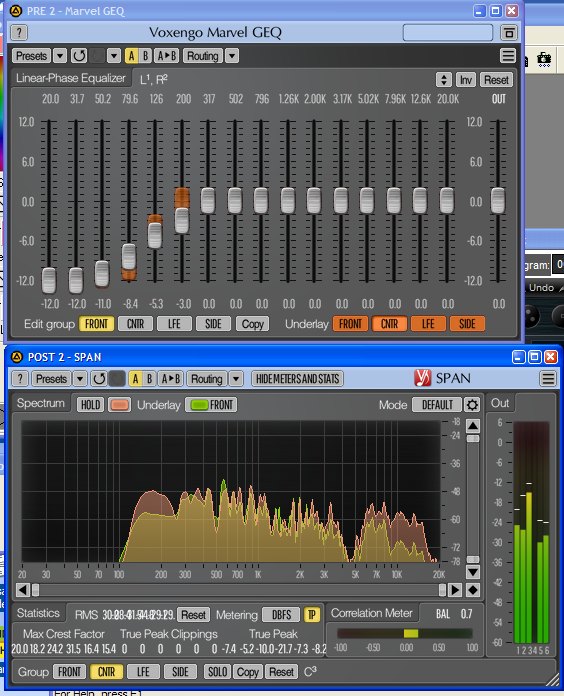Open SPAN Presets dropdown arrow
The image size is (564, 696).
(80, 379)
